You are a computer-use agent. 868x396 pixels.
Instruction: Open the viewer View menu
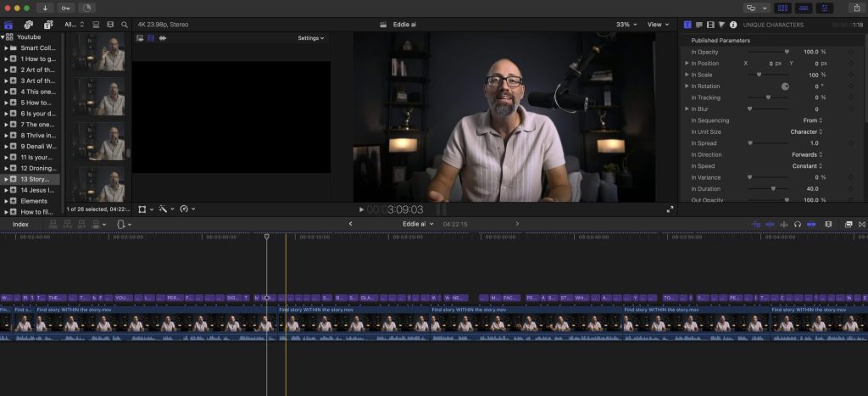[x=657, y=25]
